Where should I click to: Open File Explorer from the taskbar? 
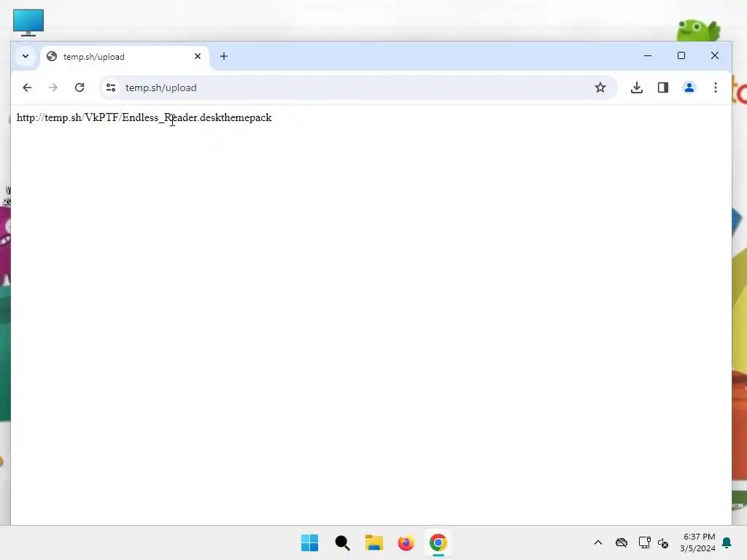click(374, 542)
